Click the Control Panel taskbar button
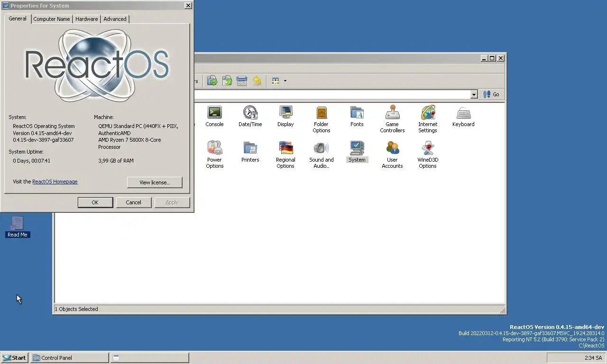The width and height of the screenshot is (607, 364). (x=70, y=358)
